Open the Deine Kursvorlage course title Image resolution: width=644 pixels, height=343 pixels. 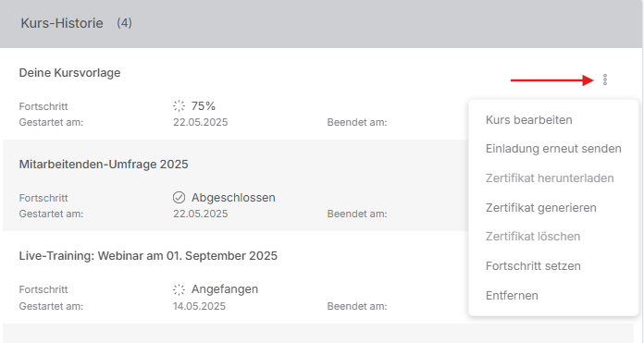[69, 73]
